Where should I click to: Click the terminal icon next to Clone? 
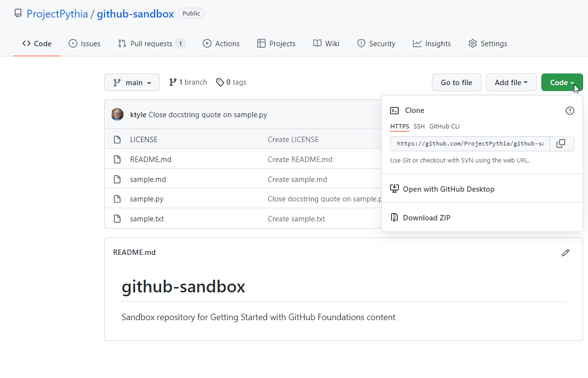[395, 110]
